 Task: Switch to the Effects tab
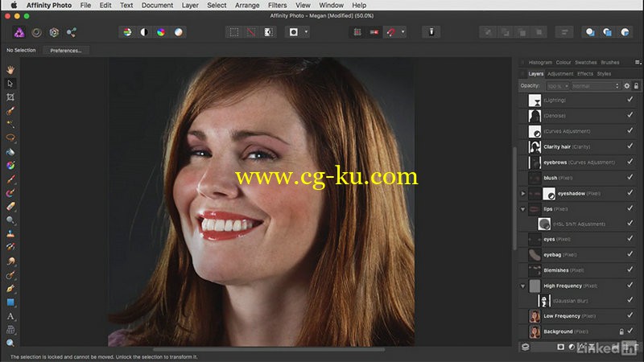[x=585, y=74]
